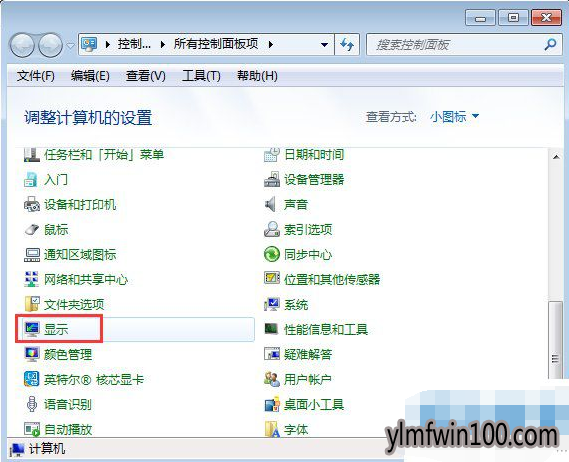569x462 pixels.
Task: Expand the 小图标 view mode dropdown
Action: (x=475, y=116)
